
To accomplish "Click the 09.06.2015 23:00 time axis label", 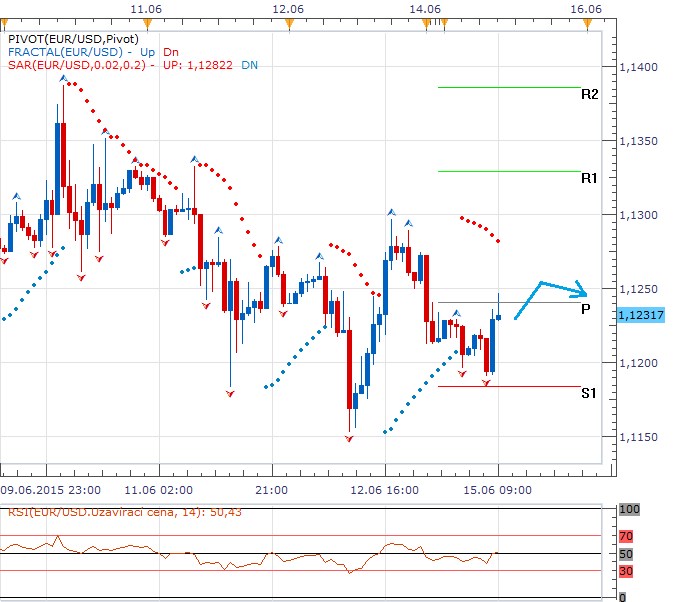I will pos(49,491).
